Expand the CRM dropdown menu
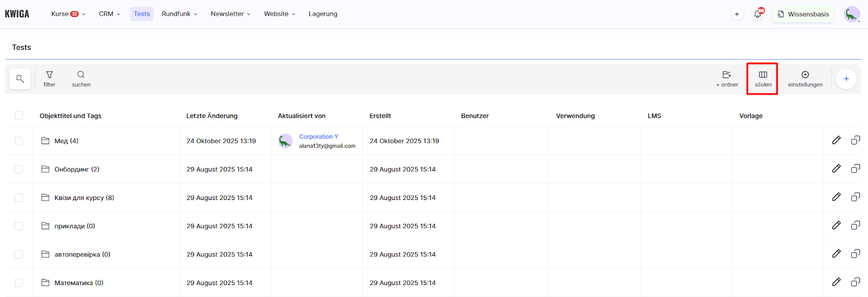The width and height of the screenshot is (868, 297). [x=109, y=14]
